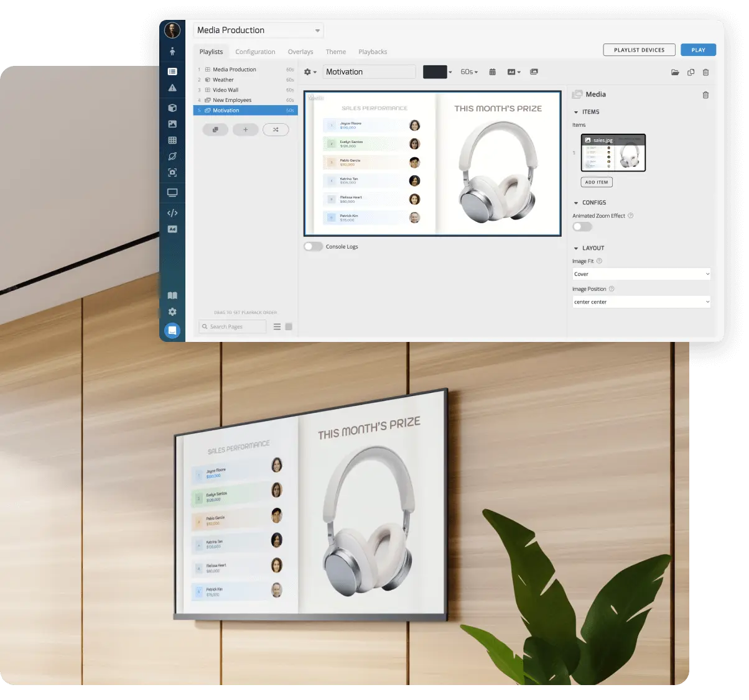Open the Image Fit dropdown
This screenshot has width=749, height=700.
(641, 274)
